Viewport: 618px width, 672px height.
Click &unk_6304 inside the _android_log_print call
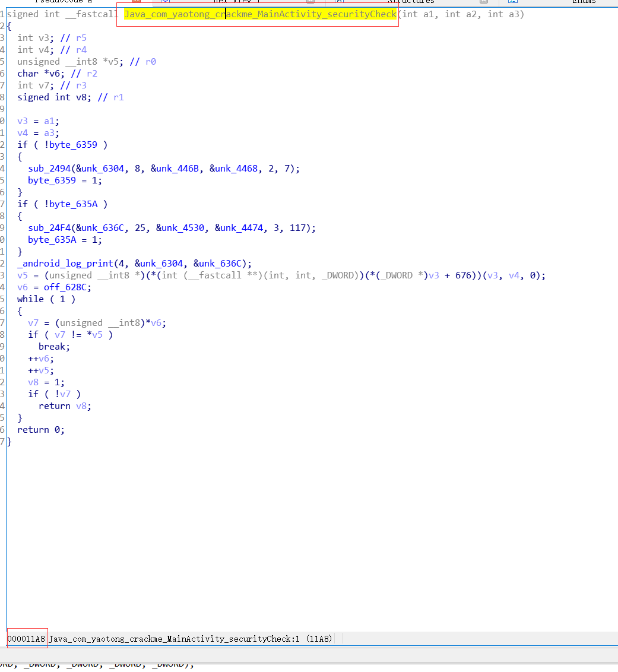tap(159, 264)
